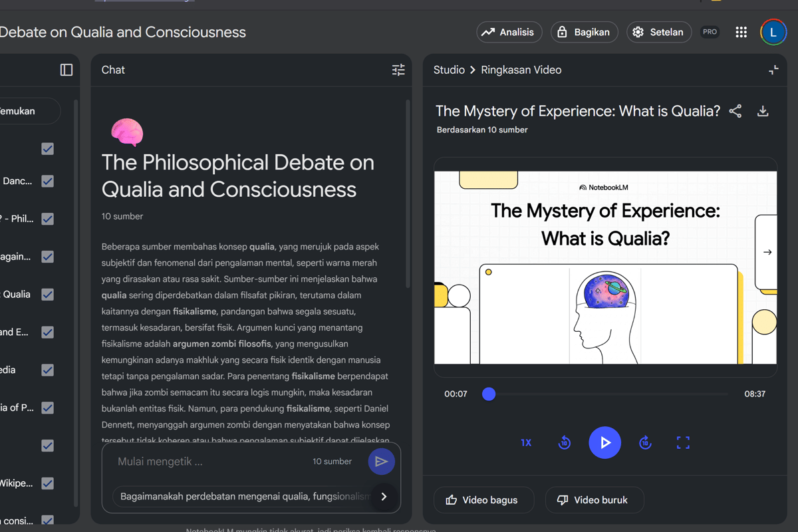Rate with Video bagus button
The image size is (798, 532).
pyautogui.click(x=483, y=500)
